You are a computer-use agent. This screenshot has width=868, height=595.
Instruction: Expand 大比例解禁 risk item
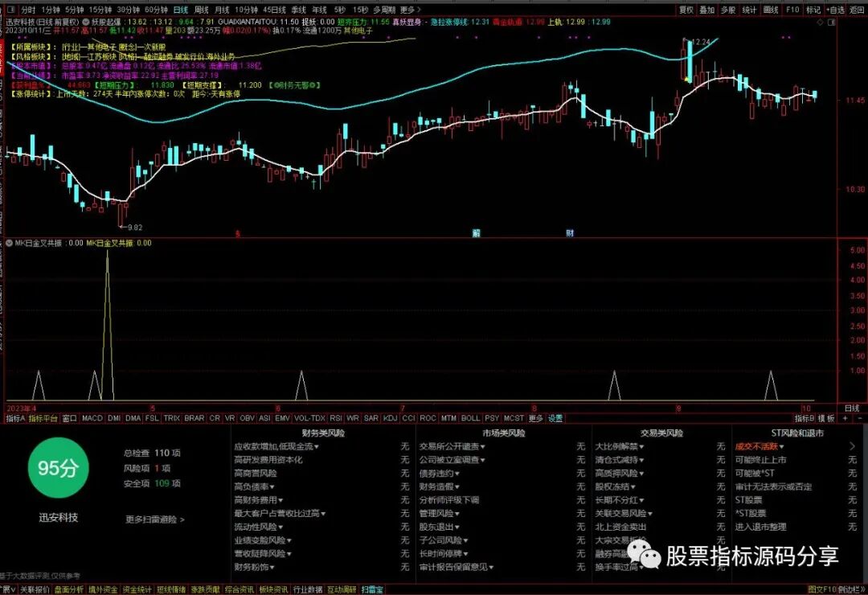pyautogui.click(x=620, y=446)
